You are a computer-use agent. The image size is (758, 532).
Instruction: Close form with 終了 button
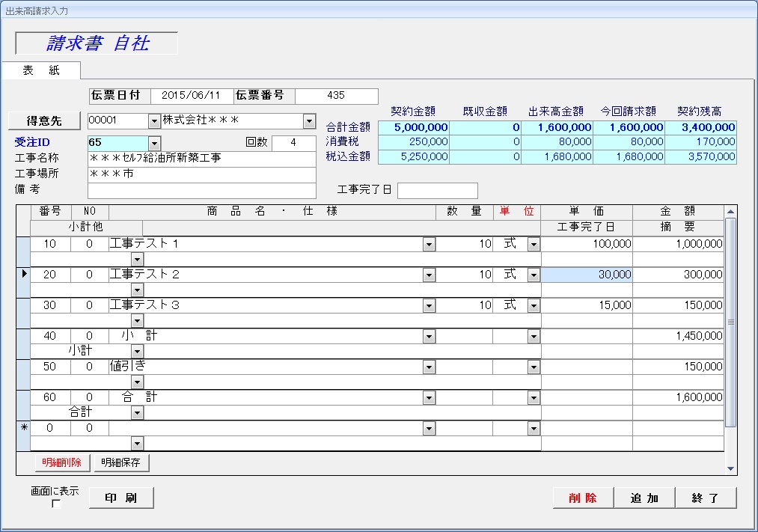click(x=706, y=498)
